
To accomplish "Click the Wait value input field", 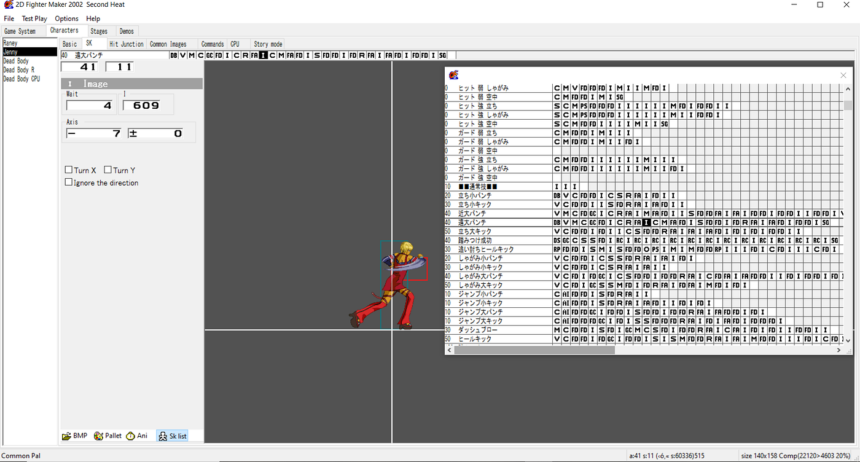I will 90,105.
